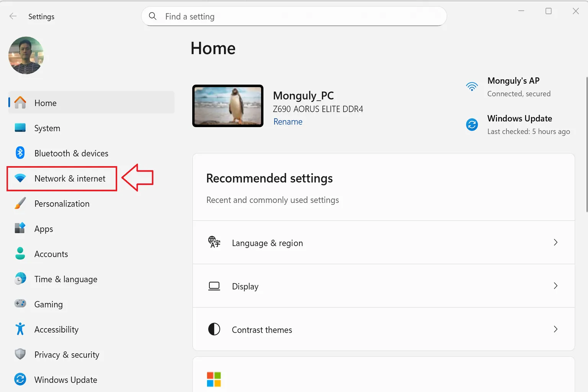This screenshot has width=588, height=392.
Task: Click the Personalization paintbrush icon
Action: click(x=20, y=203)
